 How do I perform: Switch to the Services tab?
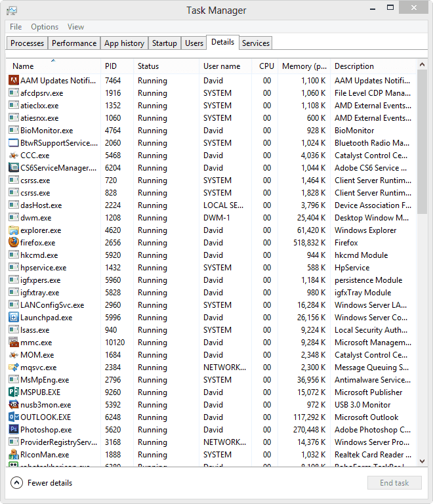point(256,43)
